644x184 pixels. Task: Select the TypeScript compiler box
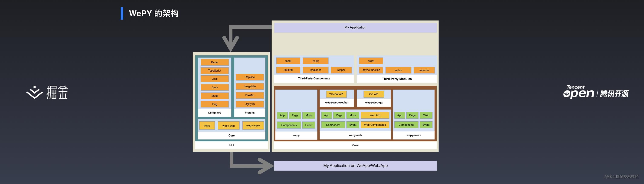coord(214,70)
